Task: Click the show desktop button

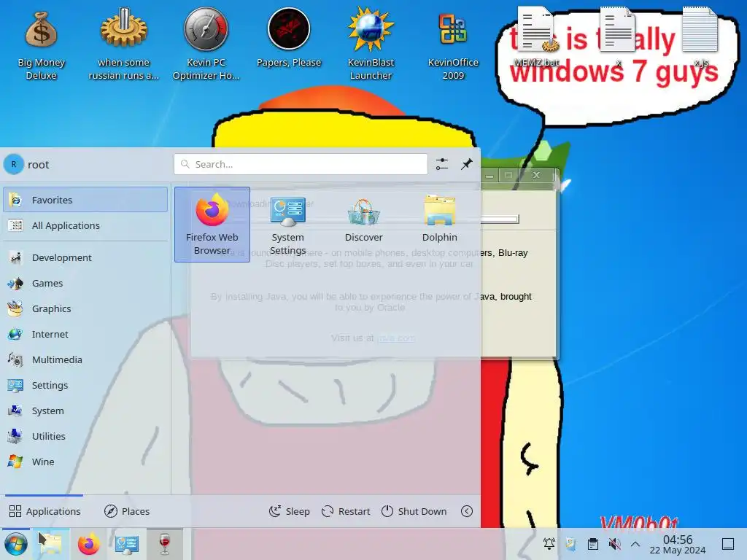Action: tap(728, 544)
